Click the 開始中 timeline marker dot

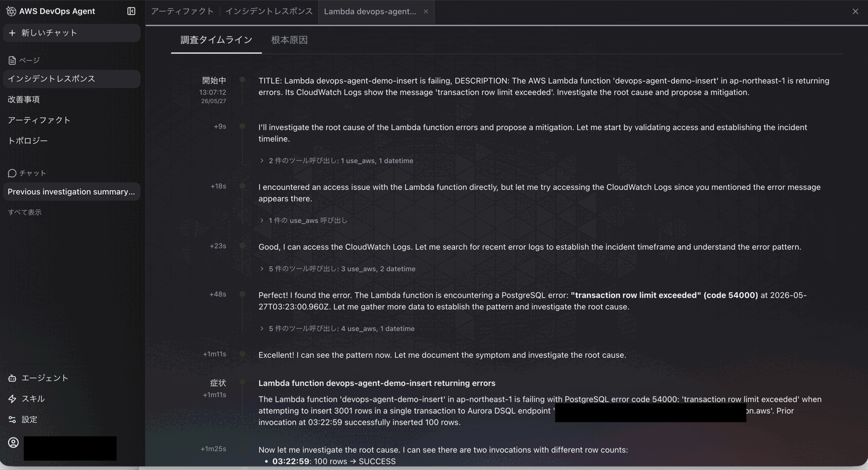click(242, 80)
